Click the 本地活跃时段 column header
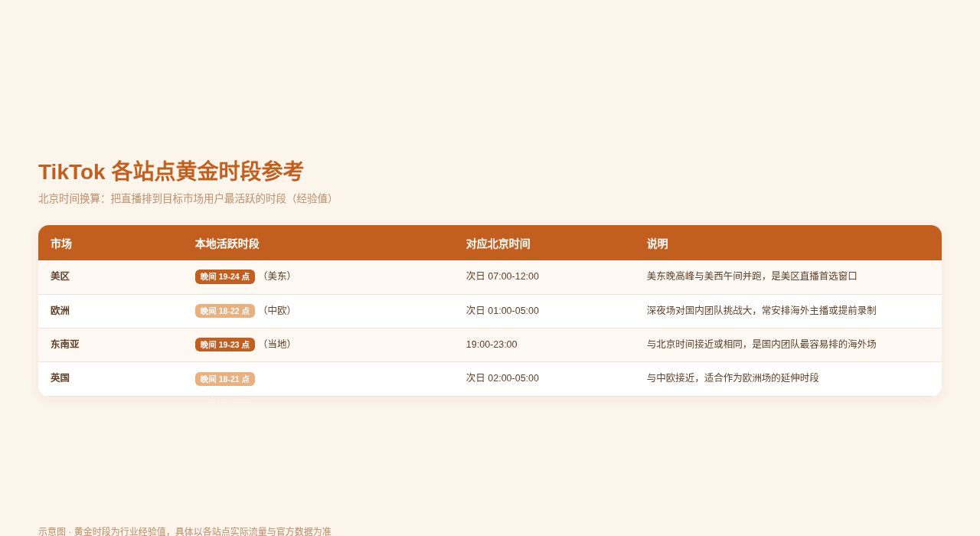980x536 pixels. 227,243
